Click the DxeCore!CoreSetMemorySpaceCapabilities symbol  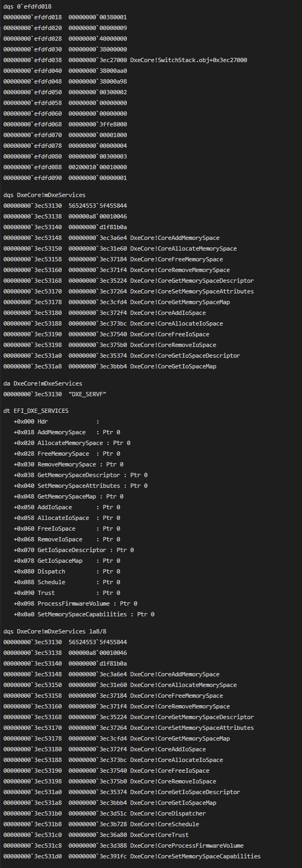195,856
